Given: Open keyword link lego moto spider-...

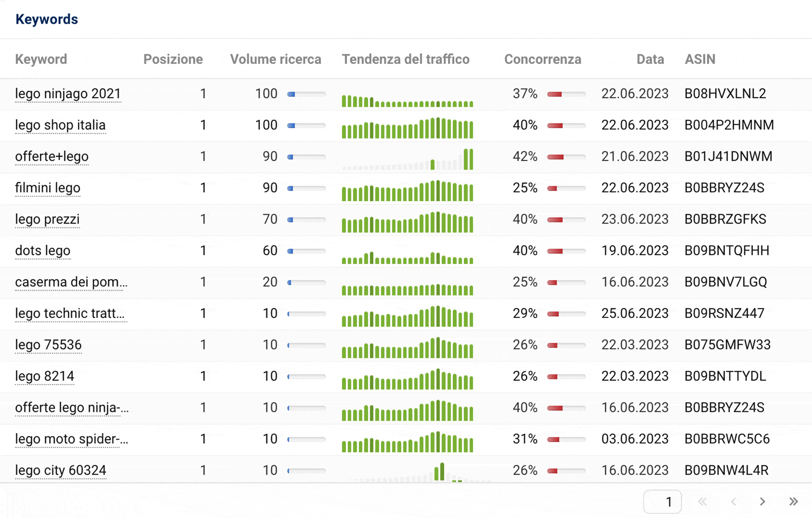Looking at the screenshot, I should coord(71,439).
